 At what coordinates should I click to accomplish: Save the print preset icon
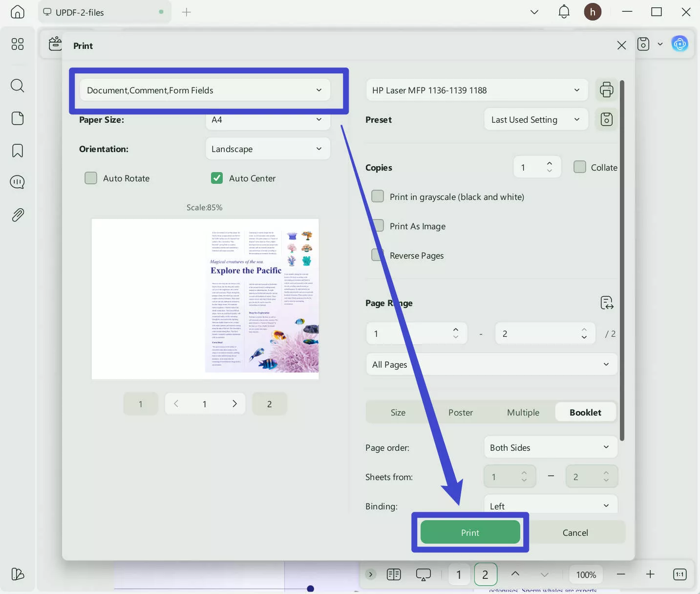click(607, 119)
